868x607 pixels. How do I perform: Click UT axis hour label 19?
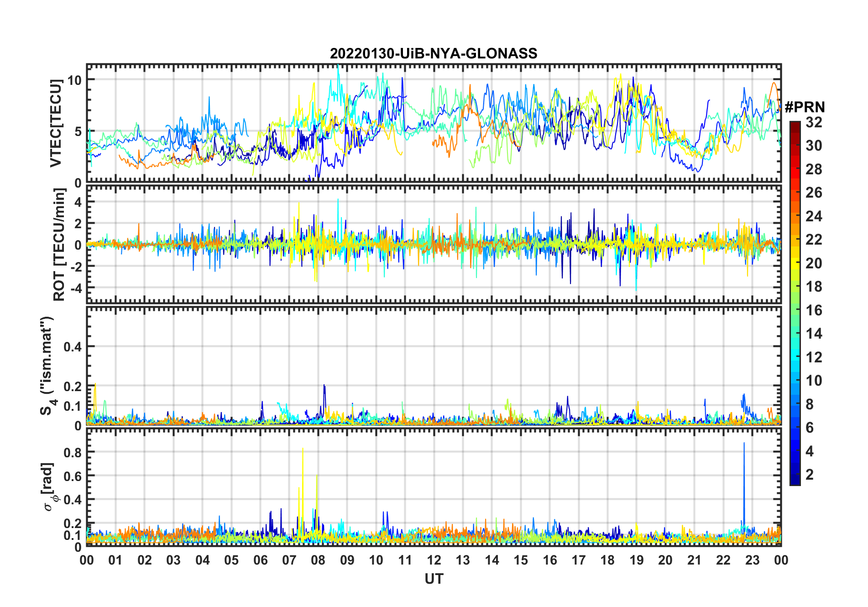point(637,560)
